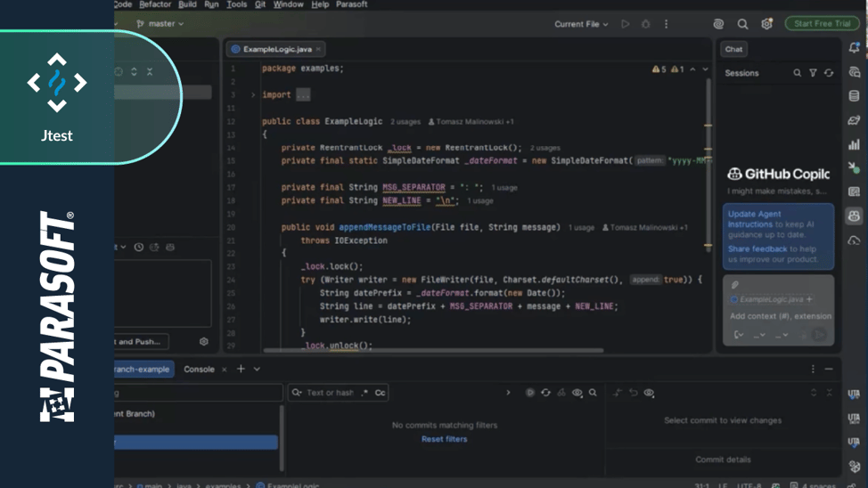Open the master branch dropdown
Image resolution: width=868 pixels, height=488 pixels.
[160, 24]
